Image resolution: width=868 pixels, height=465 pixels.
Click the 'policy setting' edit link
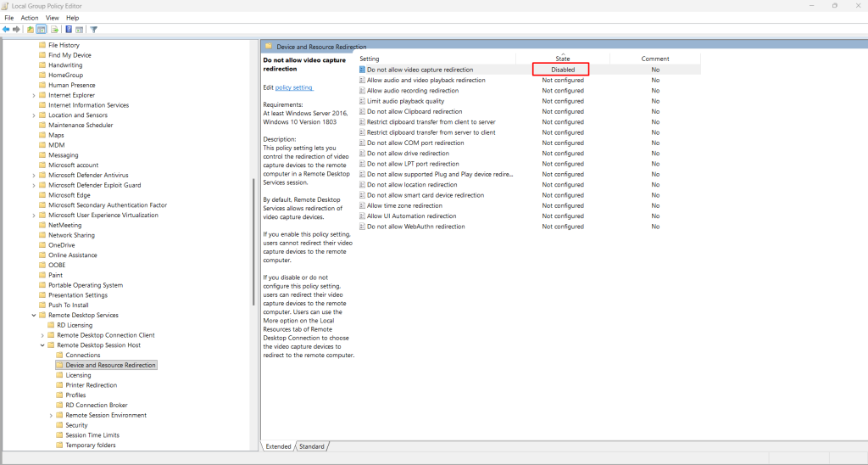click(x=294, y=87)
